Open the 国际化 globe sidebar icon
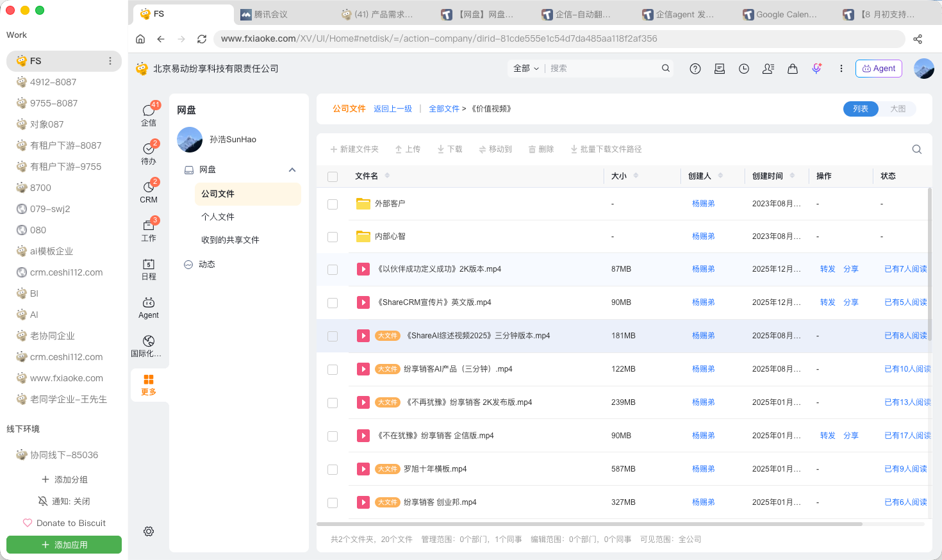Screen dimensions: 942x560 click(x=149, y=345)
